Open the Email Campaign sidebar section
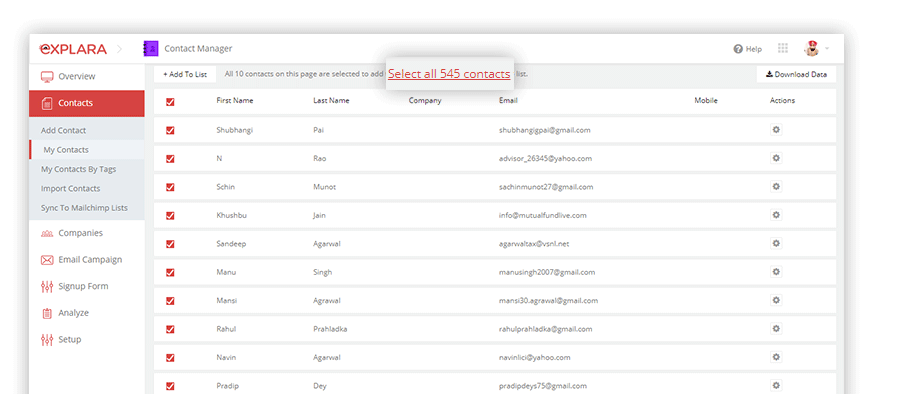This screenshot has width=900, height=405. [x=87, y=259]
